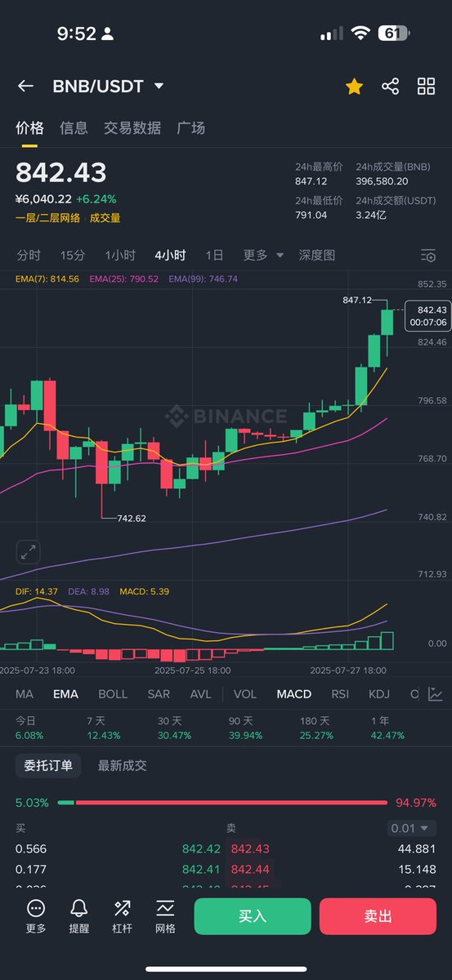Tap the red 卖出 button
The image size is (452, 980).
click(378, 916)
